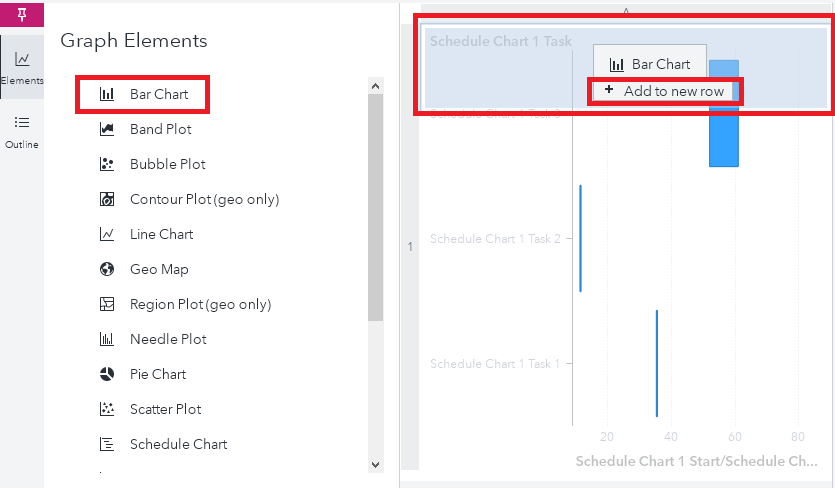Click the Schedule Chart 1 Task 2 label
Image resolution: width=835 pixels, height=488 pixels.
(x=495, y=239)
